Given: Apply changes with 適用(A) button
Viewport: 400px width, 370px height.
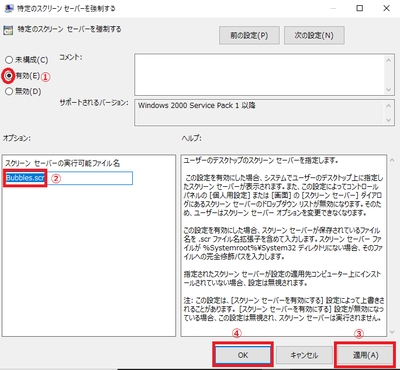Looking at the screenshot, I should click(366, 355).
